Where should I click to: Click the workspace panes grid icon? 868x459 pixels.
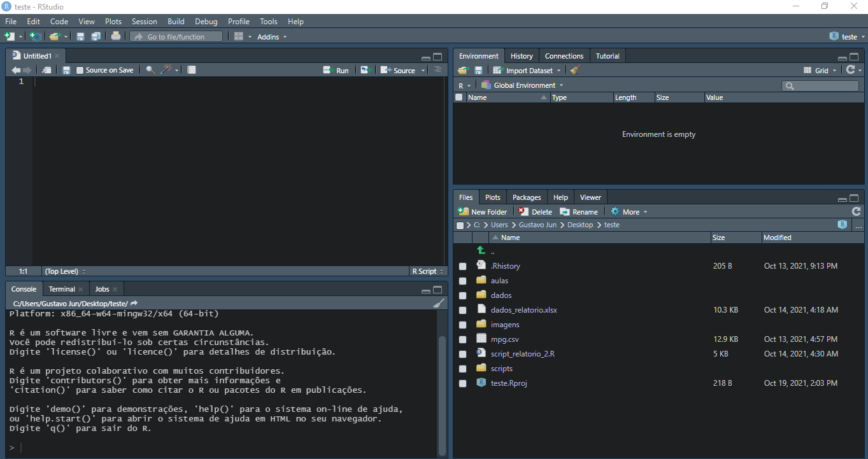tap(239, 36)
